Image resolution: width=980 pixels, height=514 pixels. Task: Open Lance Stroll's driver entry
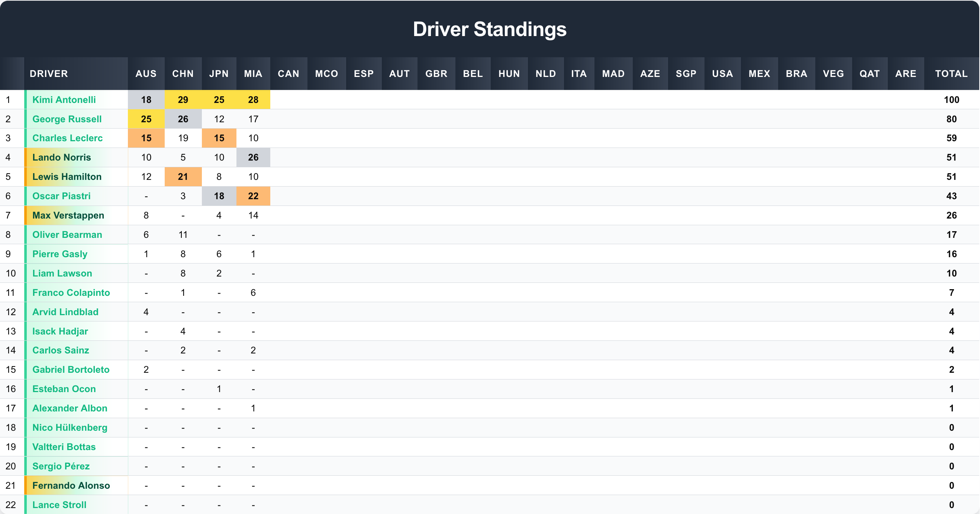[59, 505]
